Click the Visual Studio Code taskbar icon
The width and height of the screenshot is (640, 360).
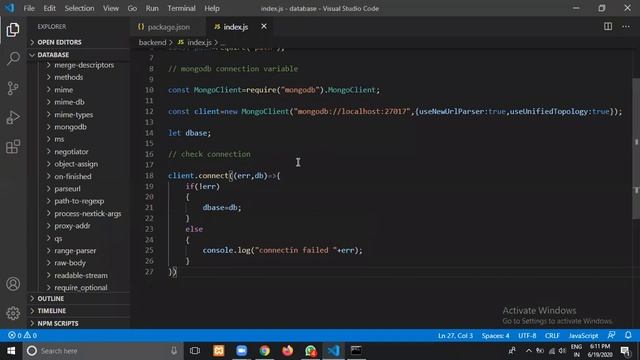333,351
